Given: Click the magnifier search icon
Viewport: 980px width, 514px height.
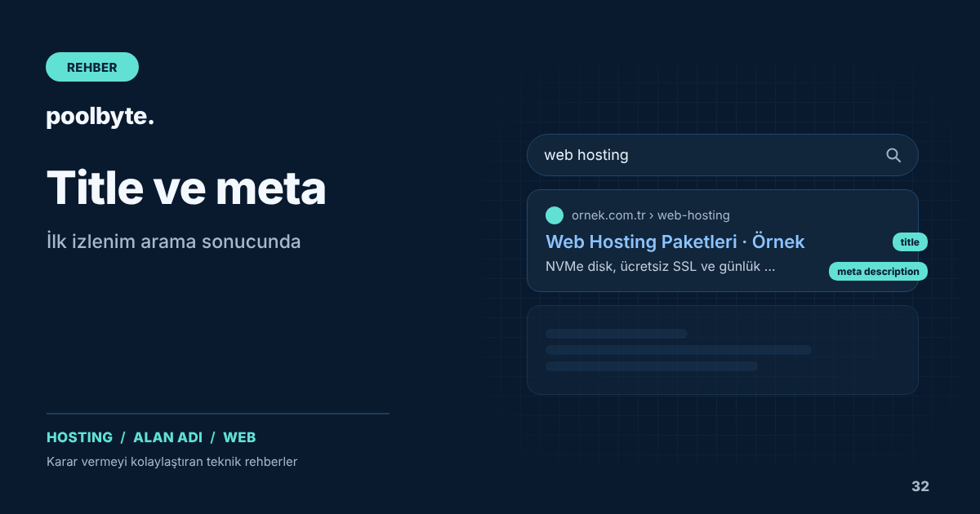Looking at the screenshot, I should [x=893, y=155].
